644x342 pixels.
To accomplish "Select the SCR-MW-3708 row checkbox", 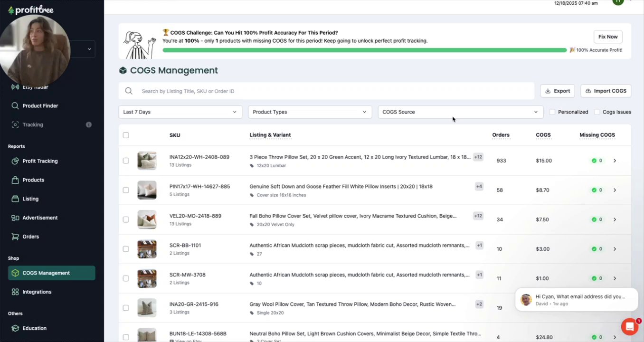I will [x=126, y=278].
